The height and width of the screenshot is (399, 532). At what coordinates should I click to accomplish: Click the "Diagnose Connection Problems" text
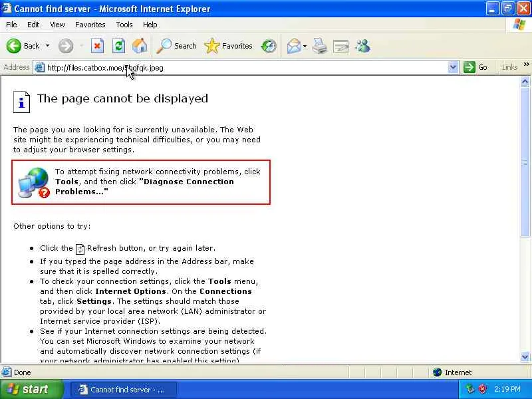(x=144, y=187)
